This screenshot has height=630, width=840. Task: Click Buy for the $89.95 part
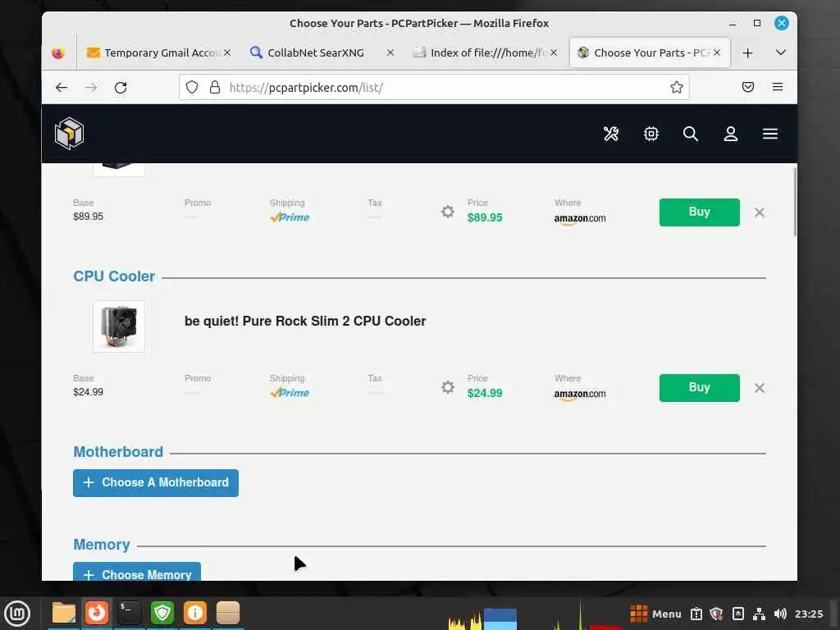pyautogui.click(x=699, y=212)
